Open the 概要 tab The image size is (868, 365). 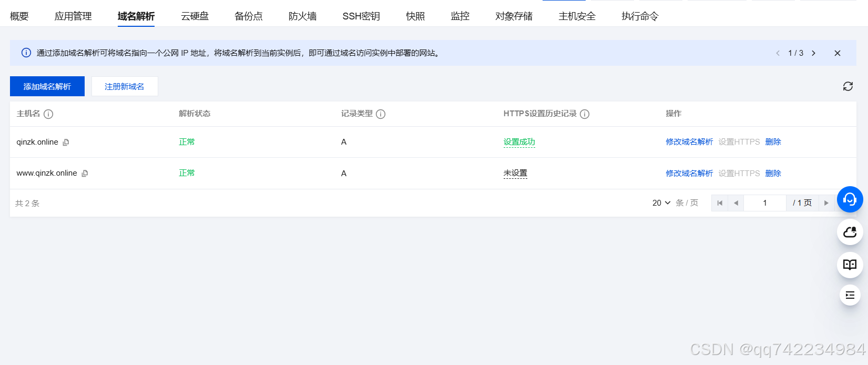(x=19, y=16)
